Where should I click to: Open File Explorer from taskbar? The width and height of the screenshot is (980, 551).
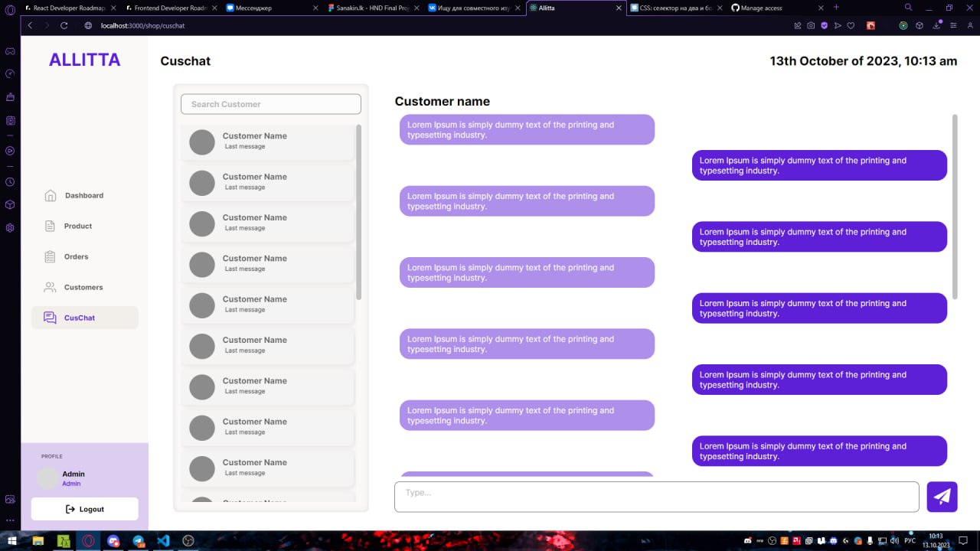(38, 540)
